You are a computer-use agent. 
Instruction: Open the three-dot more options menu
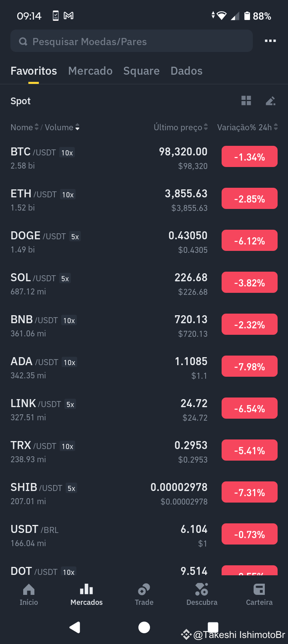tap(270, 41)
